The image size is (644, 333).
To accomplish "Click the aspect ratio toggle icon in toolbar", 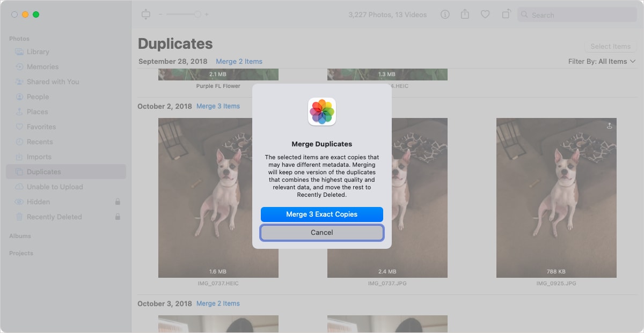I will click(x=145, y=14).
